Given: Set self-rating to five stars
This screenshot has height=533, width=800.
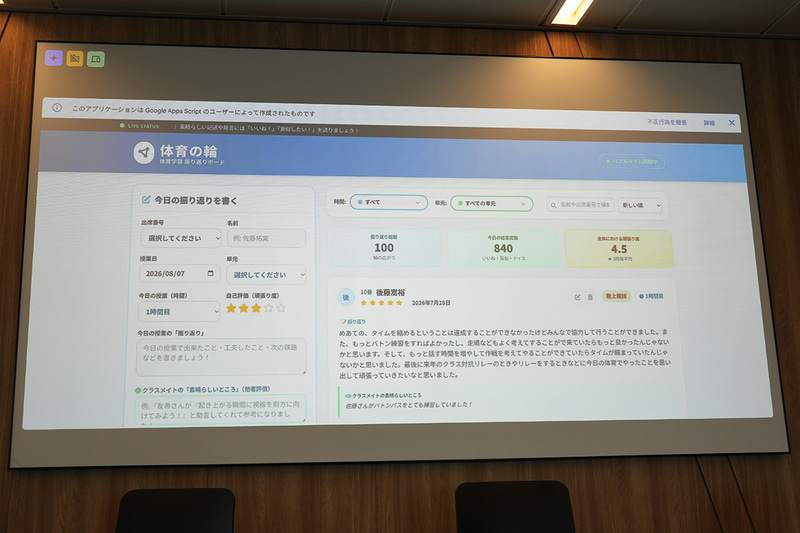Looking at the screenshot, I should tap(281, 308).
